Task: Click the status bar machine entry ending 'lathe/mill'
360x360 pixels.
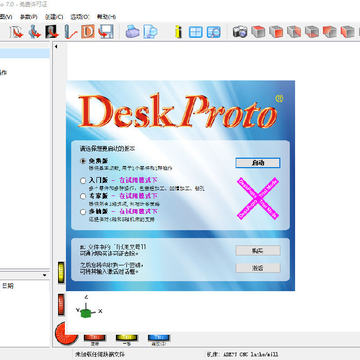Action: pos(242,354)
